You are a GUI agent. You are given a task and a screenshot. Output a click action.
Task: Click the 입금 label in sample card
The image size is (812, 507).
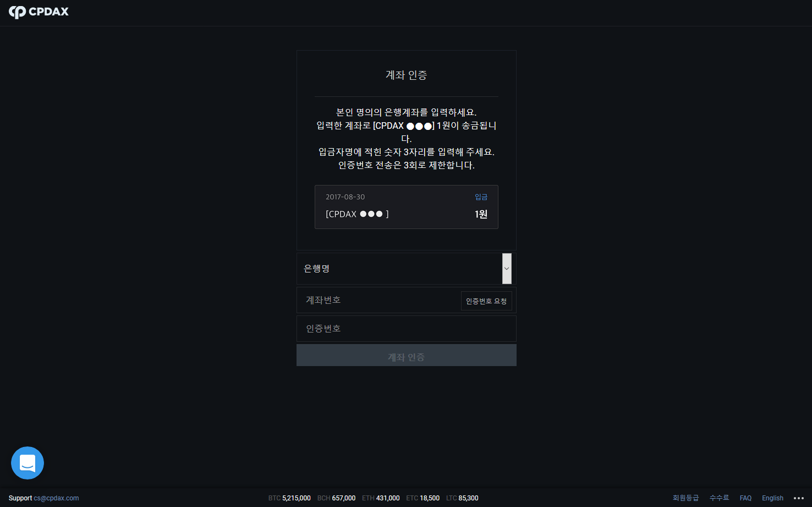click(481, 197)
